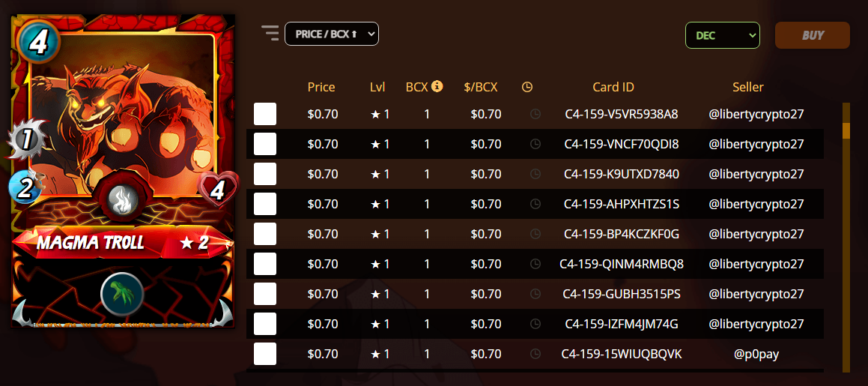The height and width of the screenshot is (386, 868).
Task: Click the clock icon in the @p0pay row
Action: 535,353
